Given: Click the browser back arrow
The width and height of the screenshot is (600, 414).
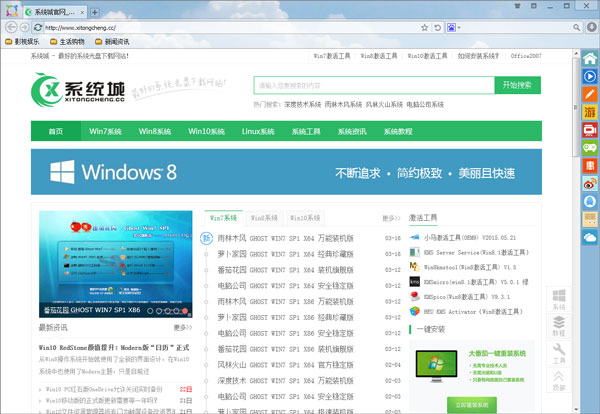Looking at the screenshot, I should [12, 27].
